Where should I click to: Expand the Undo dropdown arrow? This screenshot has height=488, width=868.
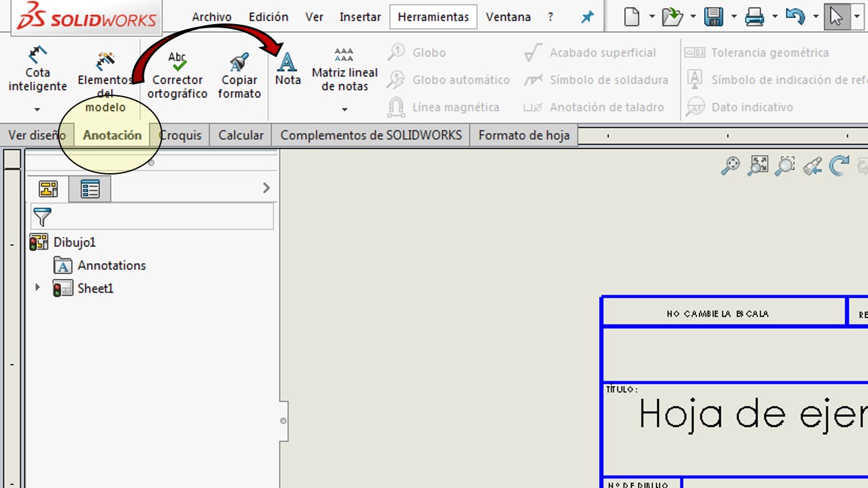pos(816,17)
